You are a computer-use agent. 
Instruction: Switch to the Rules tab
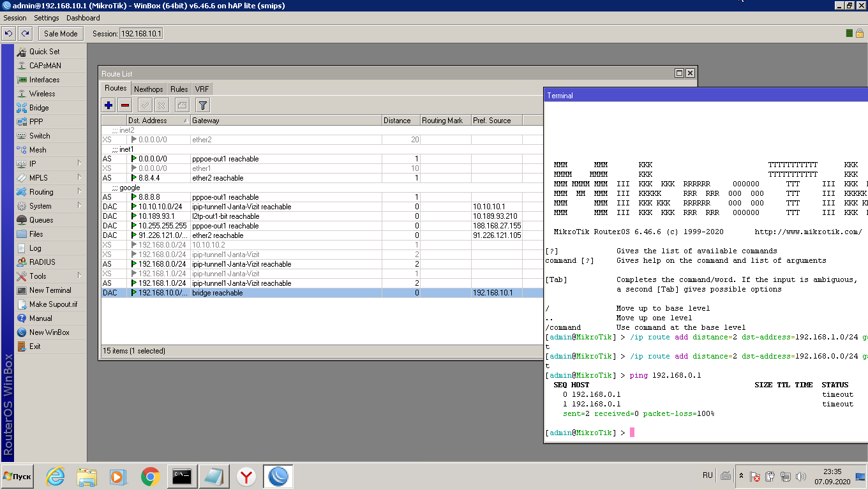(x=179, y=89)
